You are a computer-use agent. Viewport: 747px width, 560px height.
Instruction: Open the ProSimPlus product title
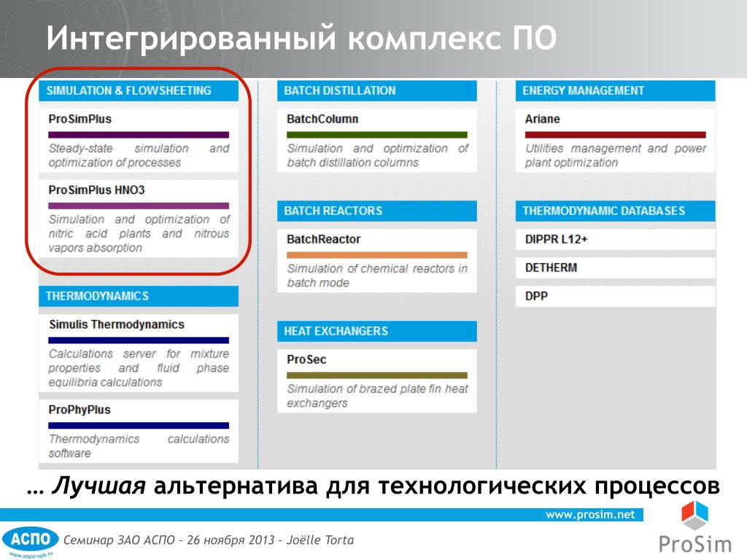tap(80, 119)
